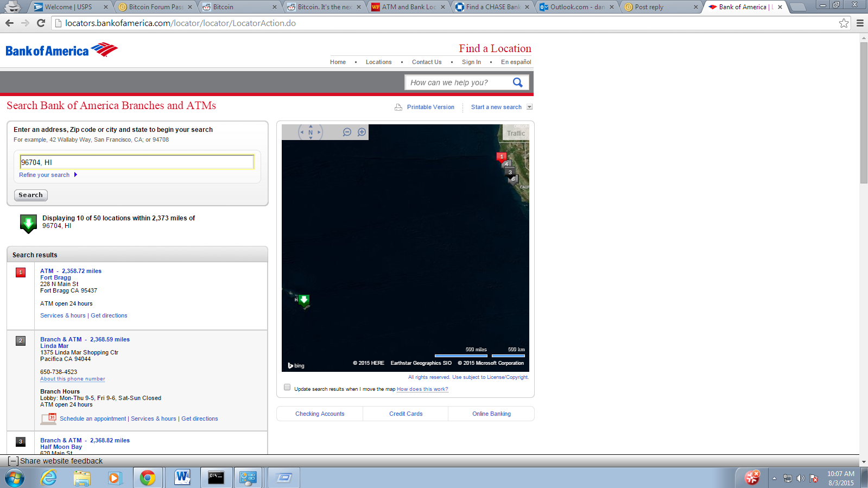
Task: Click the map compass N control
Action: [x=311, y=132]
